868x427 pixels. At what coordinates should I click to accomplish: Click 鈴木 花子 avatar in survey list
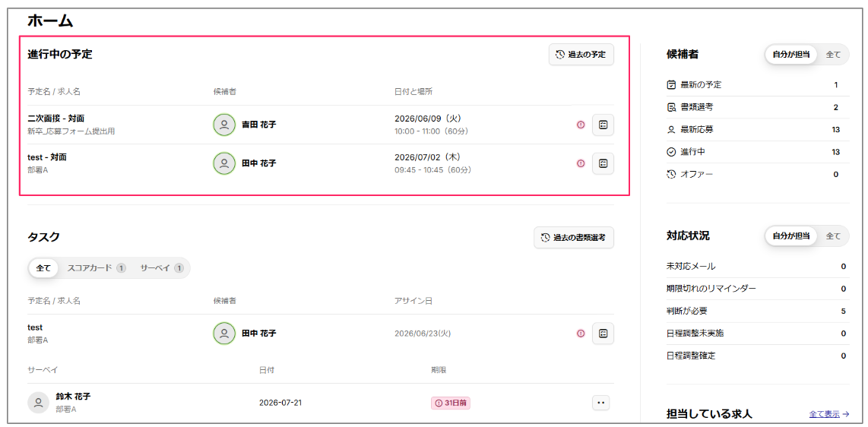click(38, 403)
